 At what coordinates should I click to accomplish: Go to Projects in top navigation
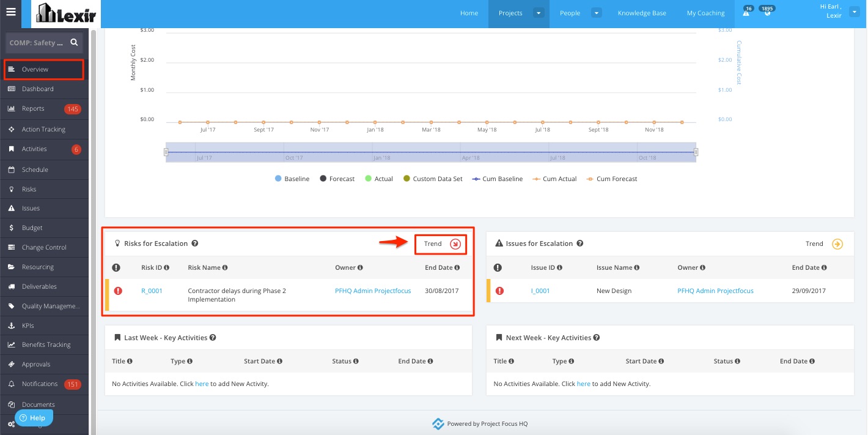[510, 13]
